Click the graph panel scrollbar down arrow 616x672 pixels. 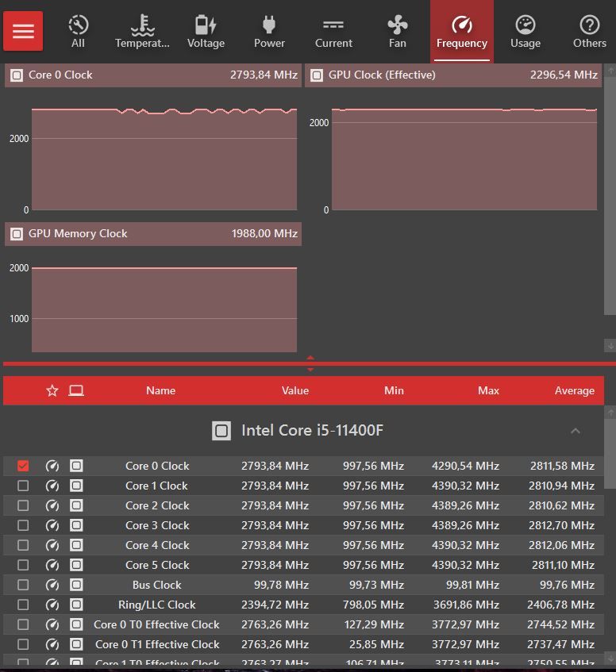tap(610, 345)
